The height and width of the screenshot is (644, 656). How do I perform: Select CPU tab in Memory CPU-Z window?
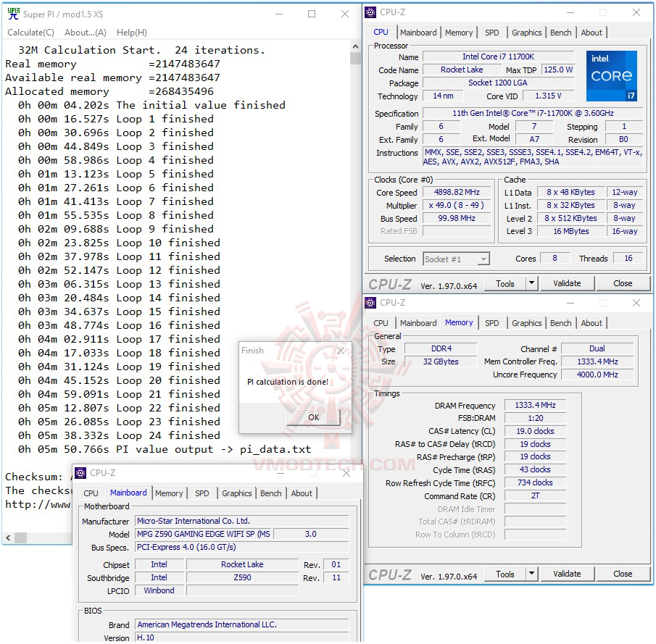click(381, 323)
